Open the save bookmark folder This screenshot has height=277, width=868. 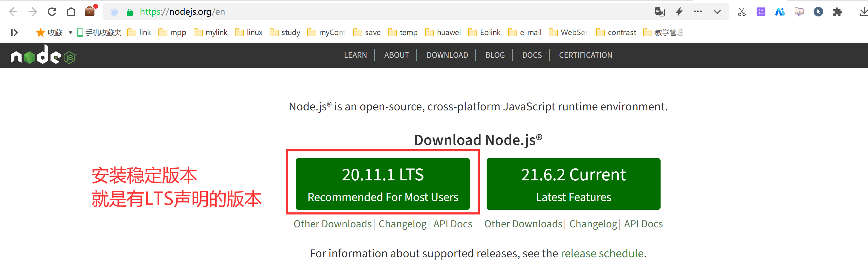click(x=367, y=32)
